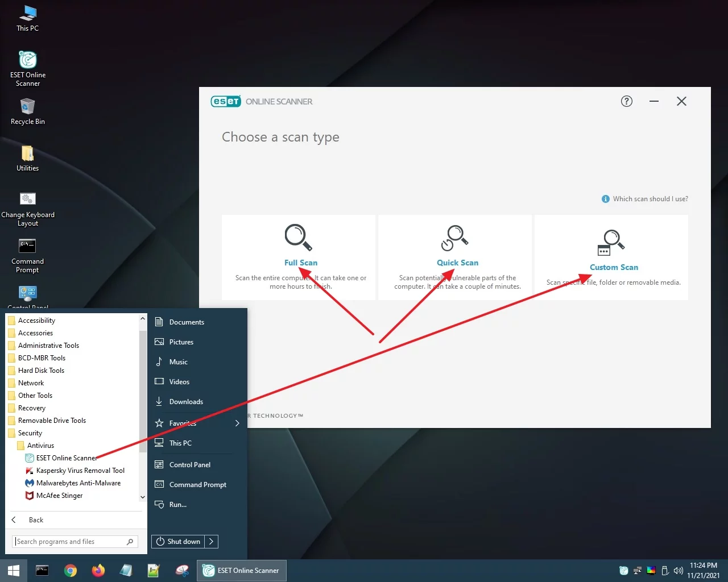Viewport: 728px width, 582px height.
Task: Open the green notepad taskbar icon
Action: [154, 571]
